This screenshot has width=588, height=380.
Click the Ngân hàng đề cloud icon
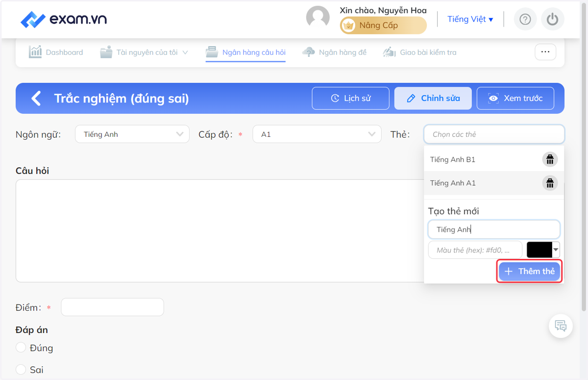click(x=309, y=52)
